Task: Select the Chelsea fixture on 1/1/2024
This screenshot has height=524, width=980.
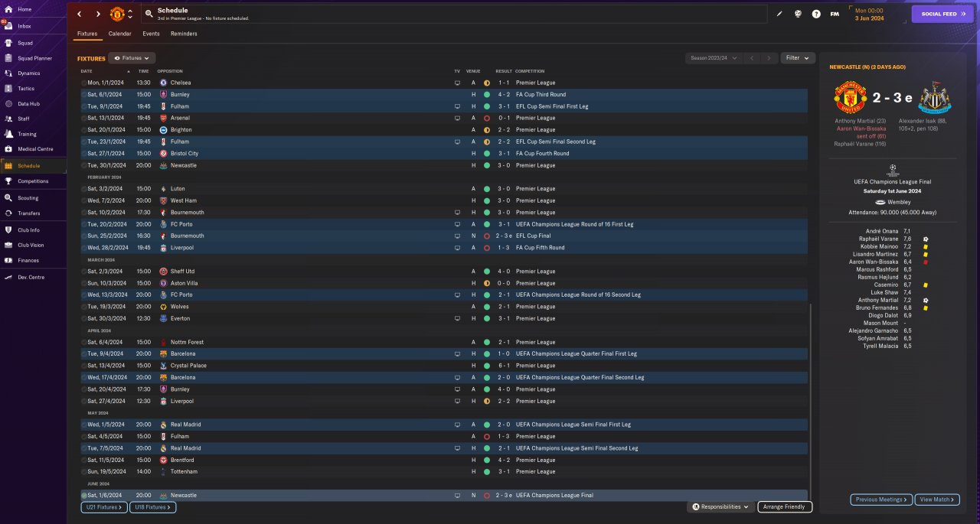Action: (444, 83)
